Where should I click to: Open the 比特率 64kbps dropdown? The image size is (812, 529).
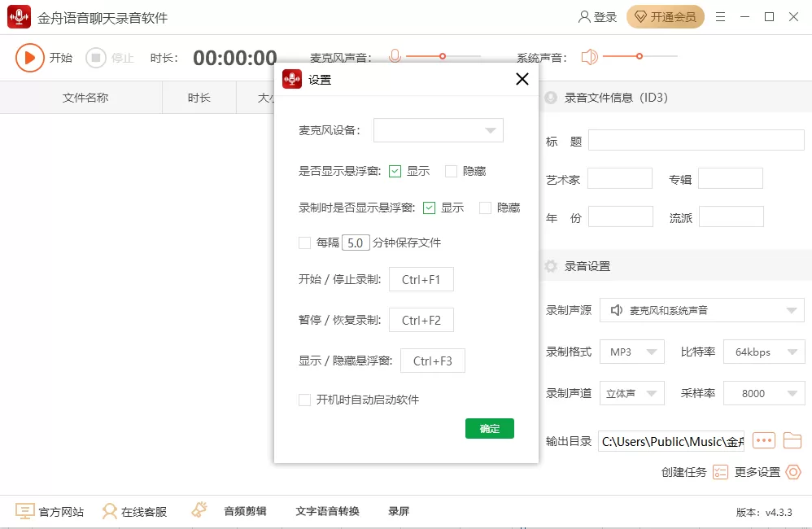764,352
